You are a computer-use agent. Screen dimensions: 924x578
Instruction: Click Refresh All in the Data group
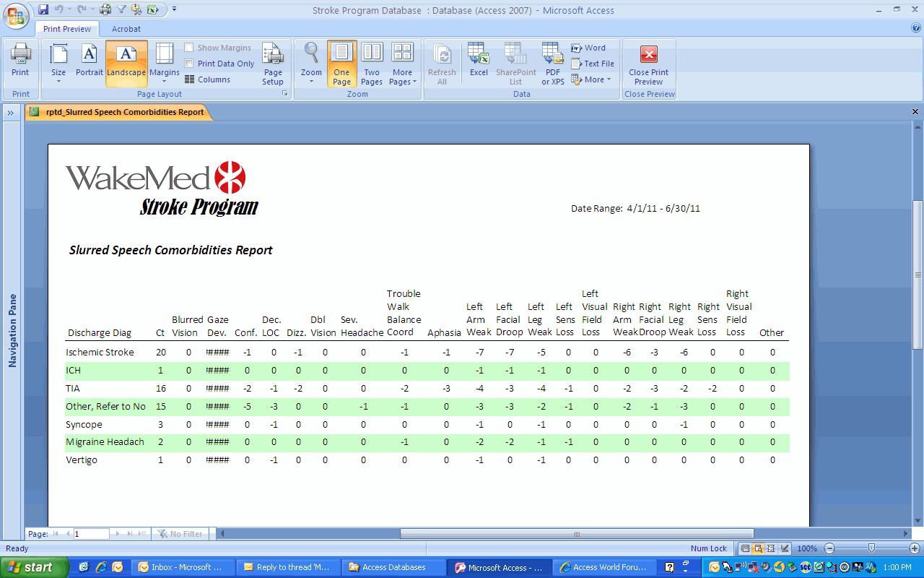point(442,63)
